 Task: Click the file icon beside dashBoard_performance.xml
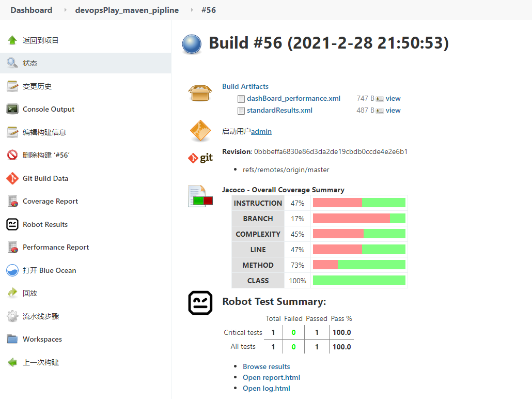pyautogui.click(x=241, y=99)
